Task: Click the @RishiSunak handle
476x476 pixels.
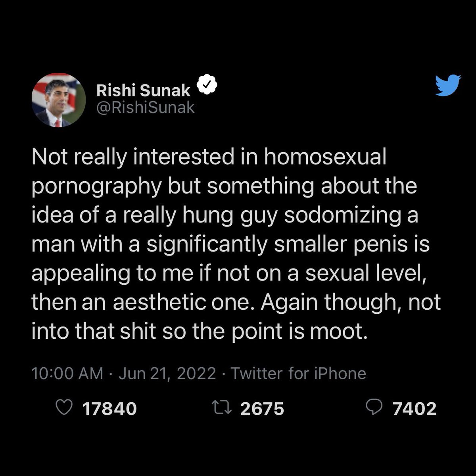Action: point(146,107)
